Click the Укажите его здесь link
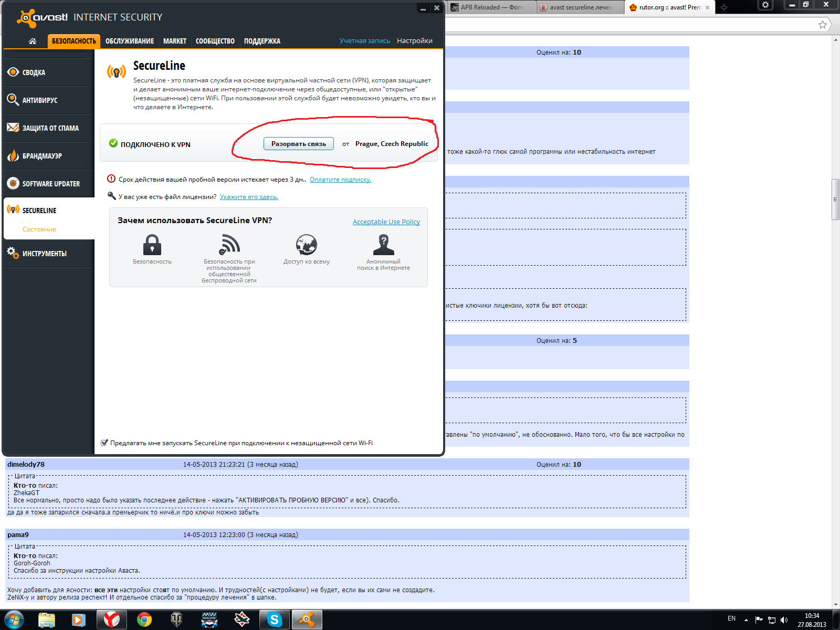 [x=249, y=197]
